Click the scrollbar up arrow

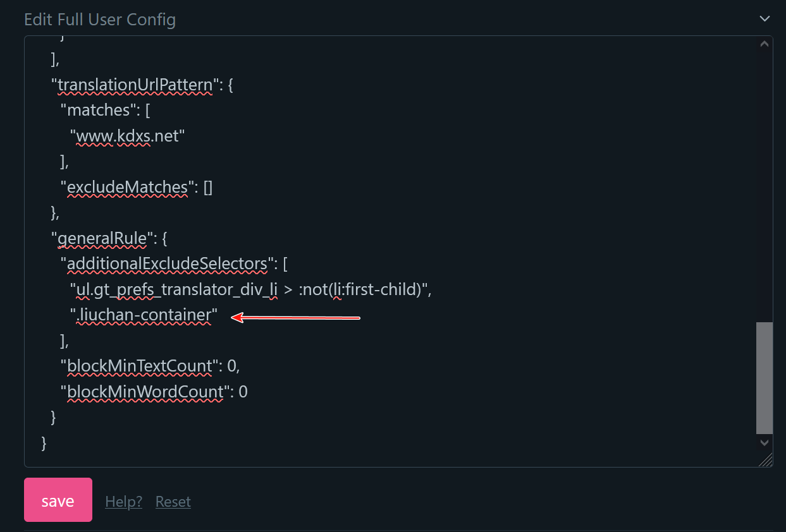tap(764, 43)
